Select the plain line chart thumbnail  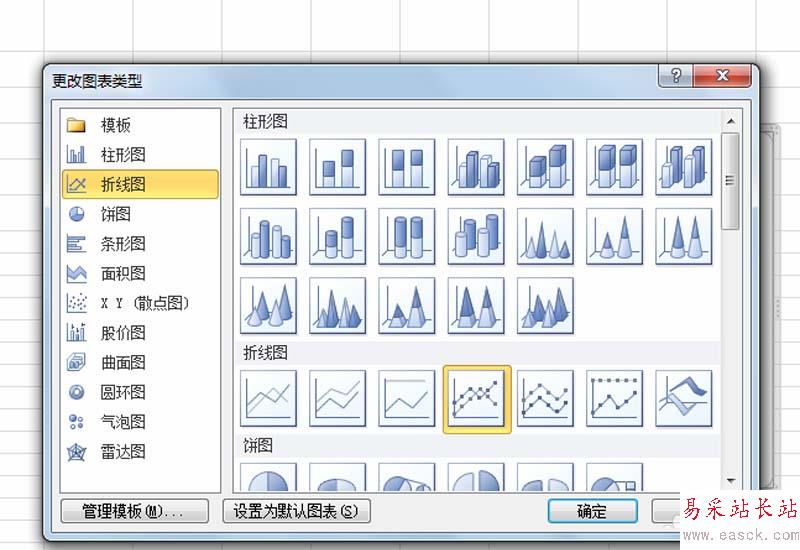268,398
